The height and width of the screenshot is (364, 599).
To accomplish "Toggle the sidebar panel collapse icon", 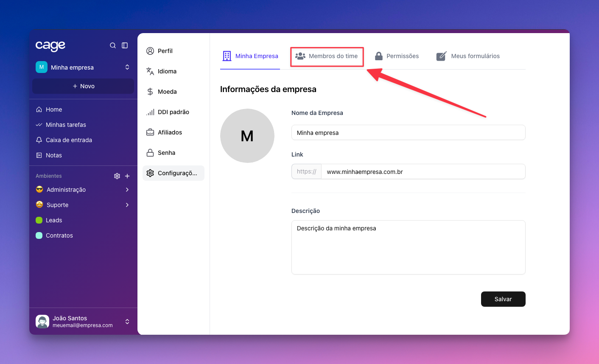I will coord(125,45).
